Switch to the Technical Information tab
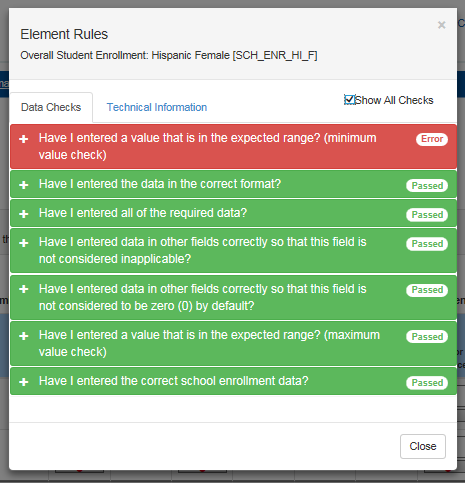This screenshot has height=483, width=465. point(157,107)
